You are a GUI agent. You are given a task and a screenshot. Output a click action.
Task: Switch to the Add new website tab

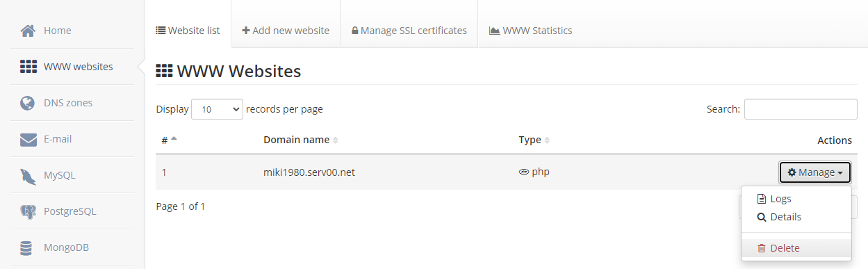click(286, 31)
